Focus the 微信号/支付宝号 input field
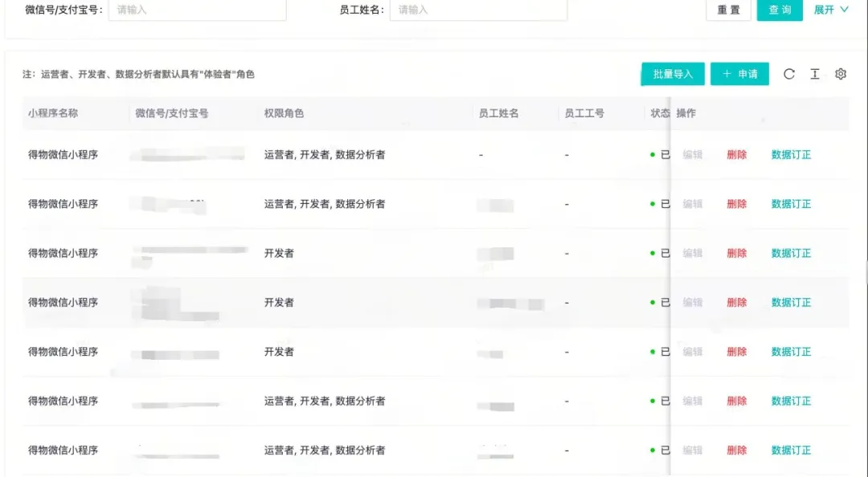 (x=197, y=10)
